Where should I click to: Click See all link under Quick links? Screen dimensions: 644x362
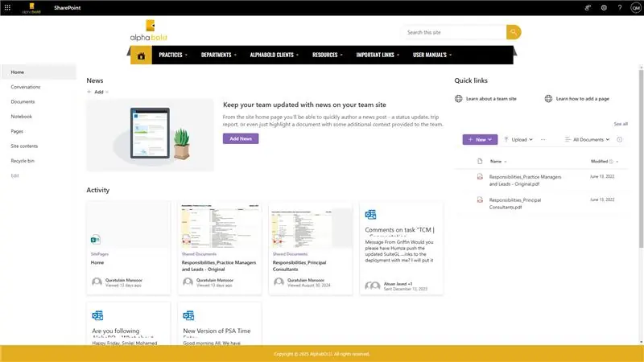(x=621, y=124)
